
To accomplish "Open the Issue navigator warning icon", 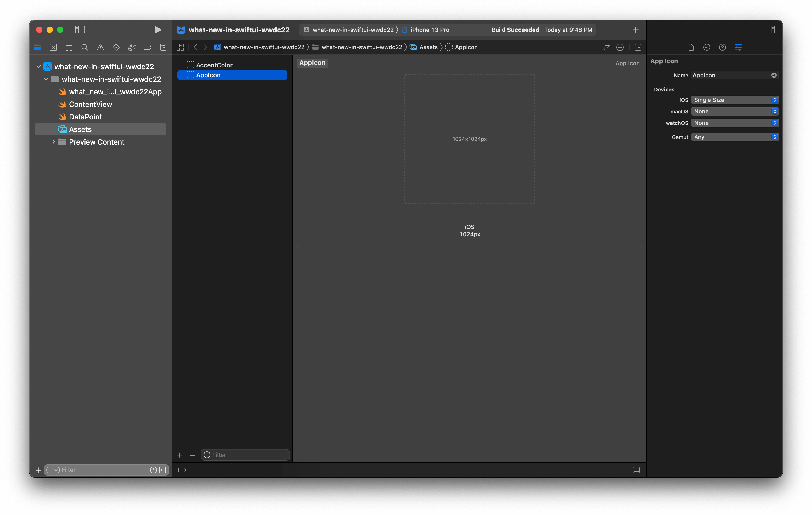I will (x=100, y=48).
